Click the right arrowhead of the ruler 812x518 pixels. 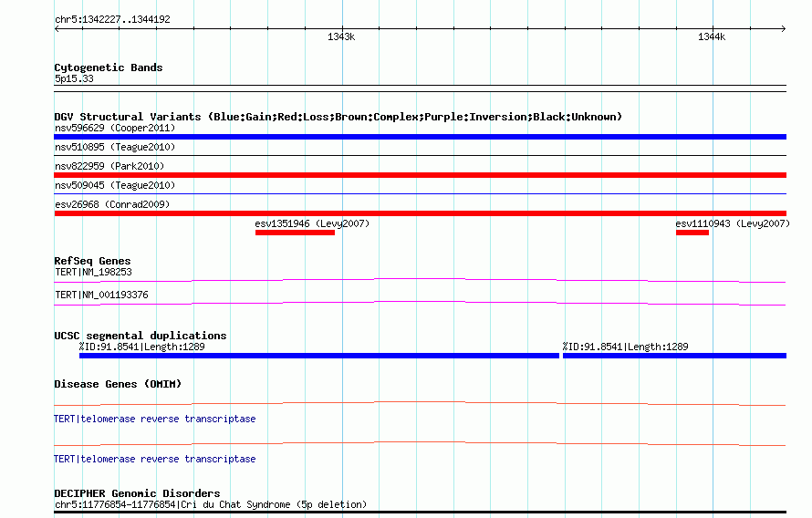pyautogui.click(x=784, y=29)
